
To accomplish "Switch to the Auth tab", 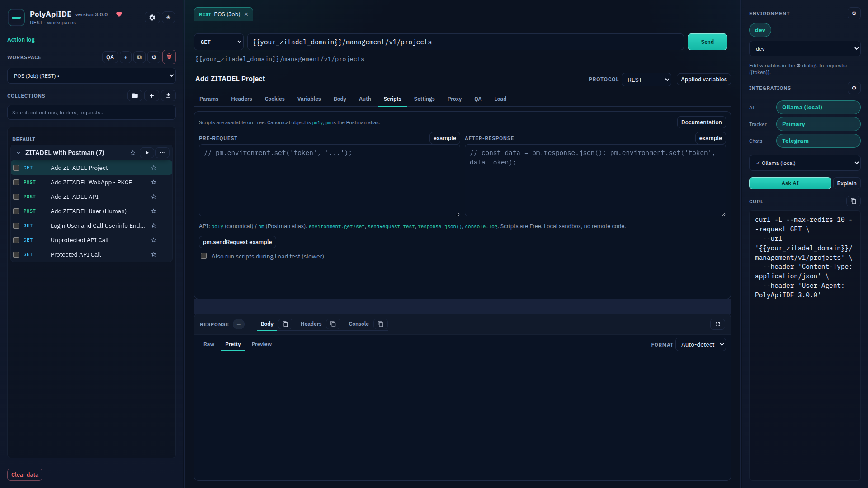I will tap(365, 99).
